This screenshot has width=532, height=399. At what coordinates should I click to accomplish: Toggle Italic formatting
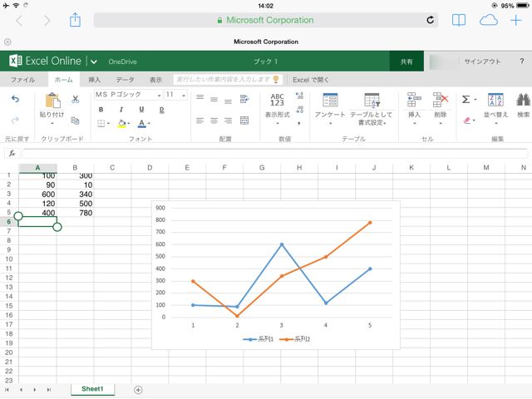[121, 109]
